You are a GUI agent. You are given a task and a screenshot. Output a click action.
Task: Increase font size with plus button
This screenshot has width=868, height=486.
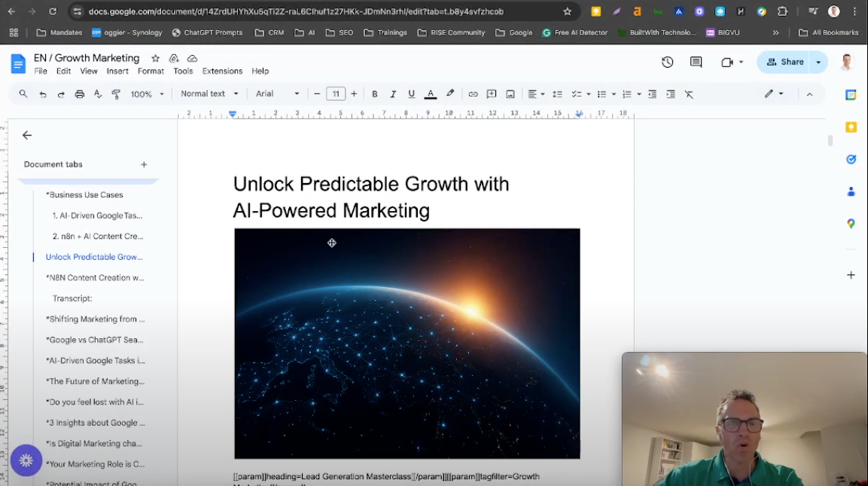354,94
